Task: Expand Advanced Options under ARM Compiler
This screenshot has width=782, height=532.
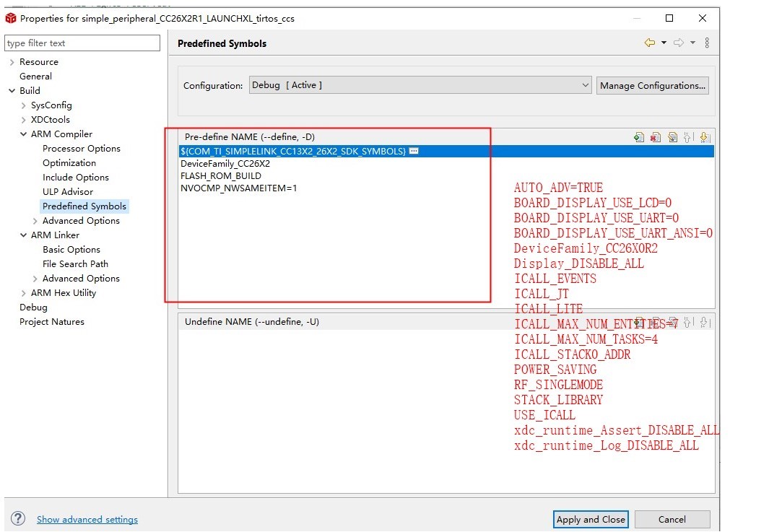Action: point(35,221)
